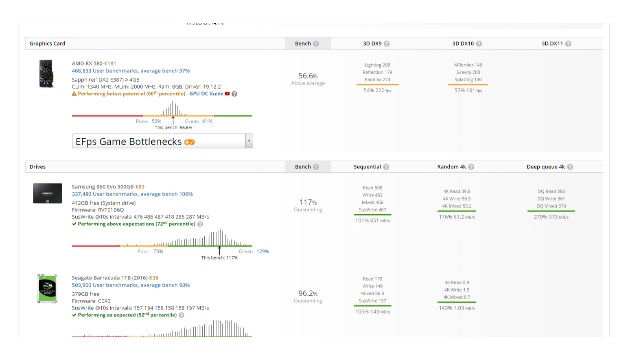Click the €38 price link
Screen dimensions: 630x364
[154, 278]
